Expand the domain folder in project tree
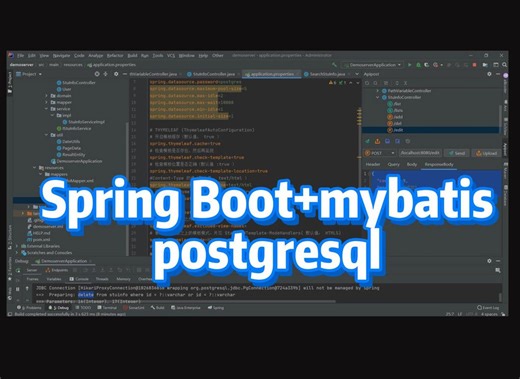This screenshot has height=379, width=520. [x=46, y=96]
